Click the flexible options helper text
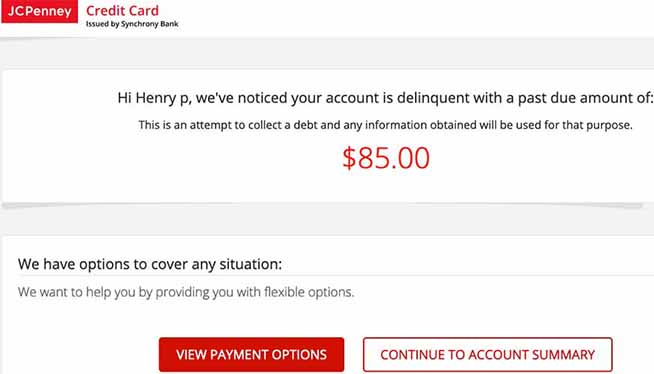The width and height of the screenshot is (654, 374). point(186,292)
